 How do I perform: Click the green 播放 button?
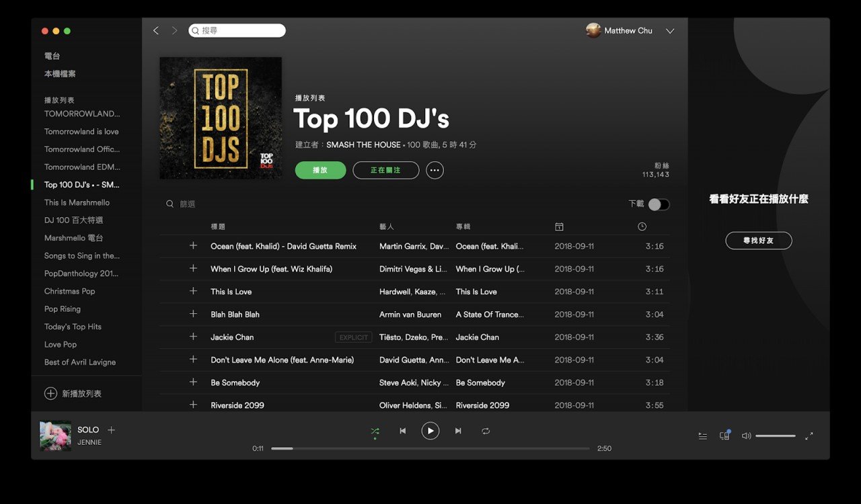coord(320,170)
